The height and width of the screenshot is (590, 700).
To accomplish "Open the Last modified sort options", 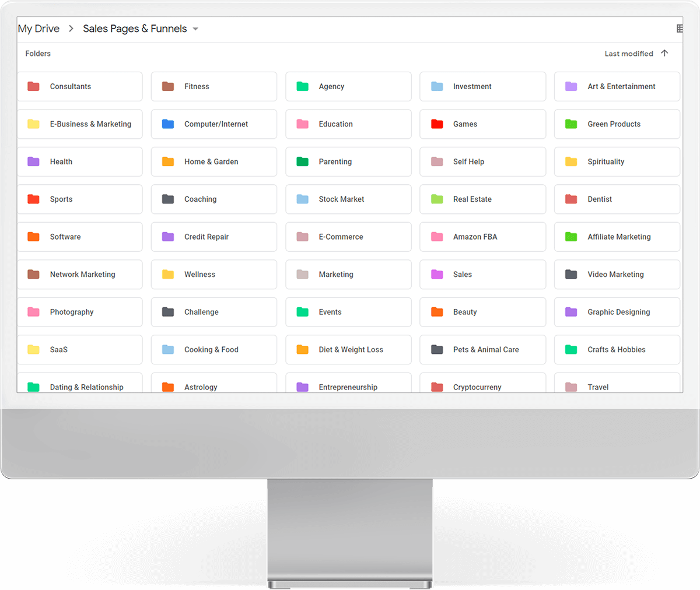I will point(628,54).
